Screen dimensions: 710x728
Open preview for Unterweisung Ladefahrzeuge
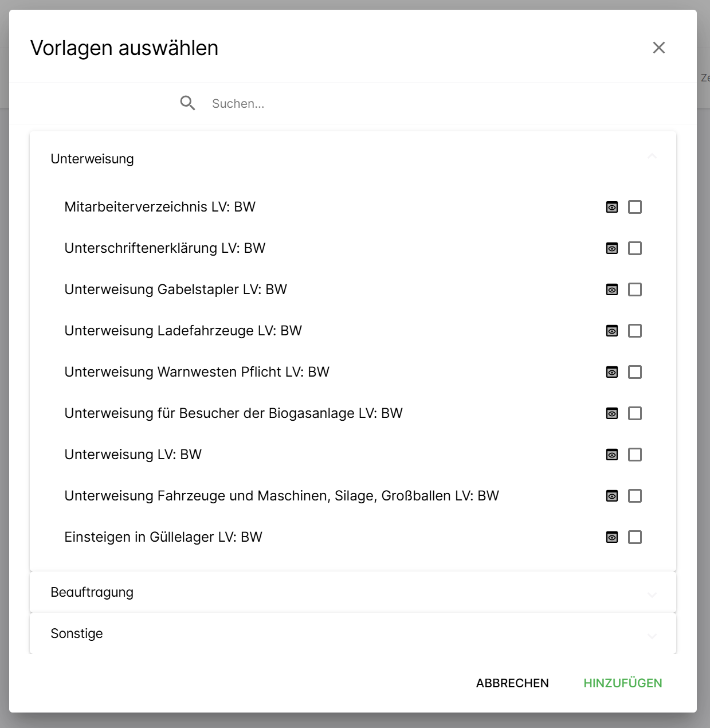(x=612, y=331)
